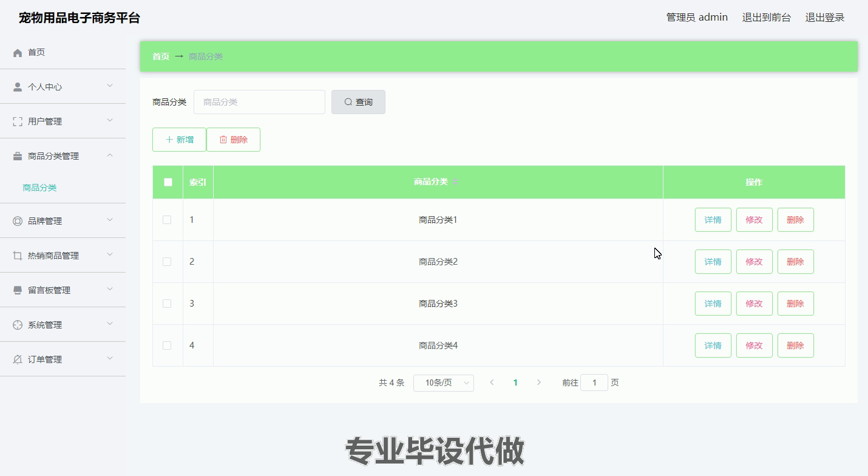868x476 pixels.
Task: Click the 商品分类2 table cell
Action: coord(438,262)
